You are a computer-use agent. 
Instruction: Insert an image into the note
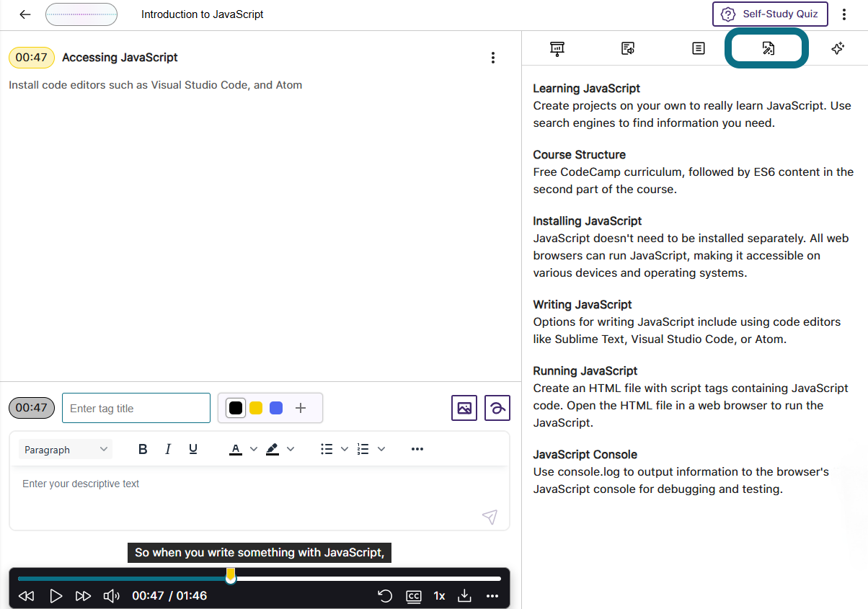464,408
